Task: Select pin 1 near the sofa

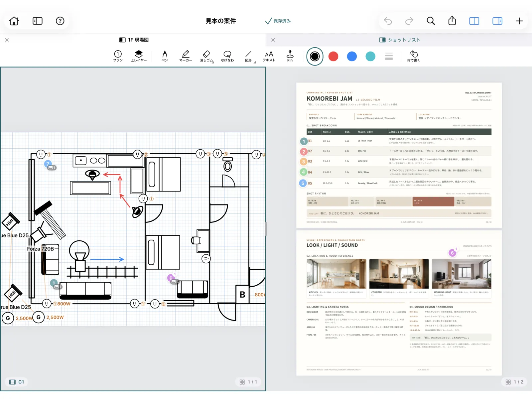Action: pos(54,283)
